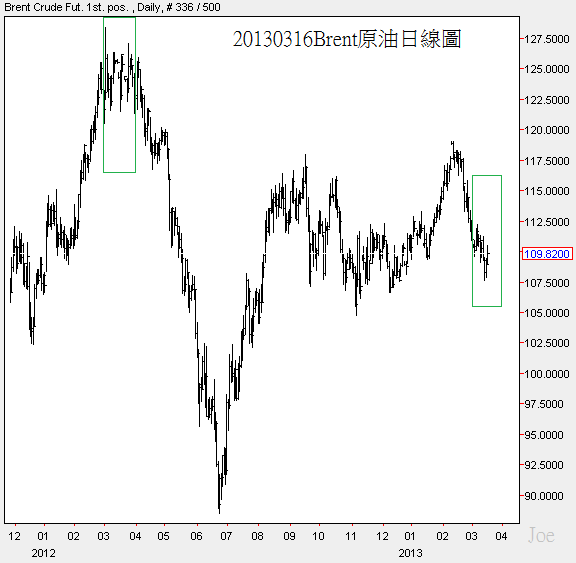Screen dimensions: 576x563
Task: Click month label 11 on time axis
Action: click(x=351, y=536)
